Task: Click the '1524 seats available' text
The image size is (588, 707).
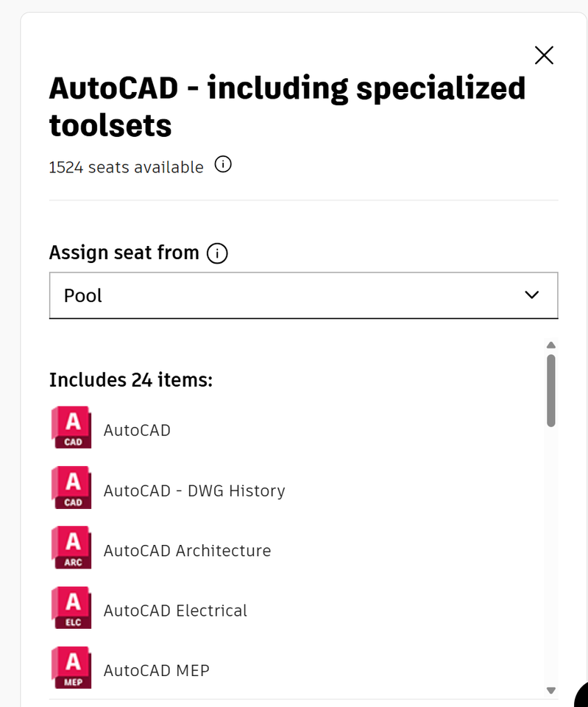Action: (x=126, y=167)
